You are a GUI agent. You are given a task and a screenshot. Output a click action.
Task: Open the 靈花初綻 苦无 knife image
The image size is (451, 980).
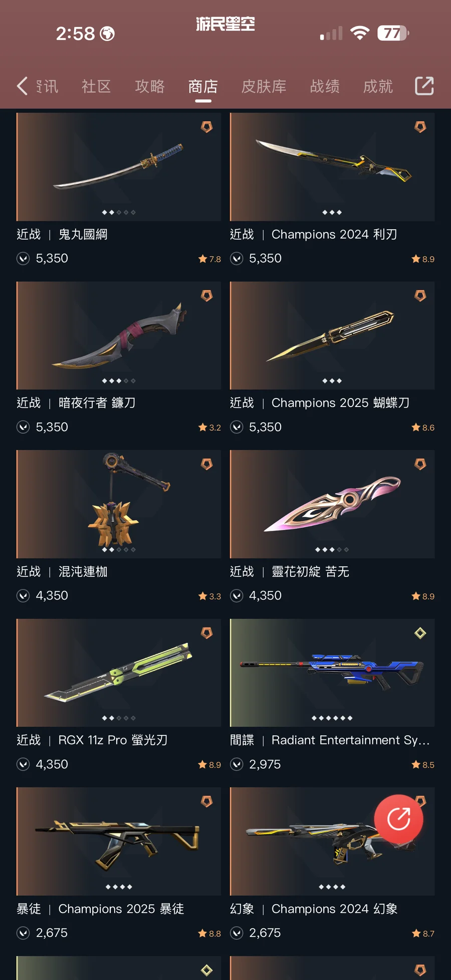click(332, 504)
